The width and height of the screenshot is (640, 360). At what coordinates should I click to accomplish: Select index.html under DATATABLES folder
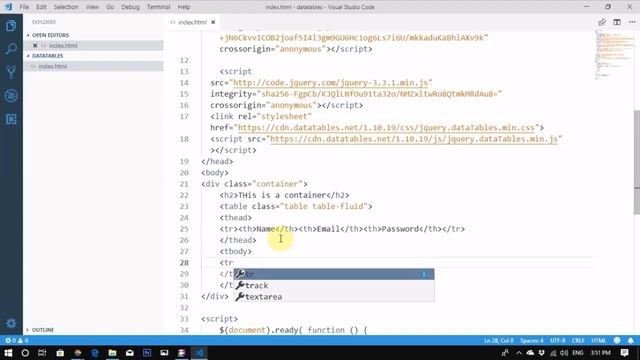tap(93, 66)
